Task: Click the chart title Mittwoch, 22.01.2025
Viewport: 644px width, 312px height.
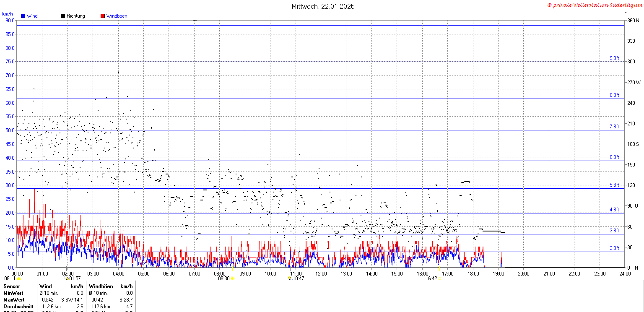Action: [x=323, y=6]
